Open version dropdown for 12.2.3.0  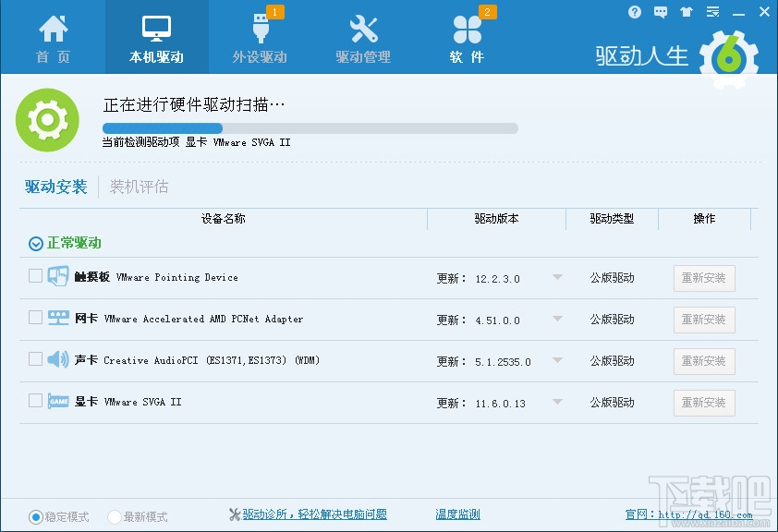558,277
